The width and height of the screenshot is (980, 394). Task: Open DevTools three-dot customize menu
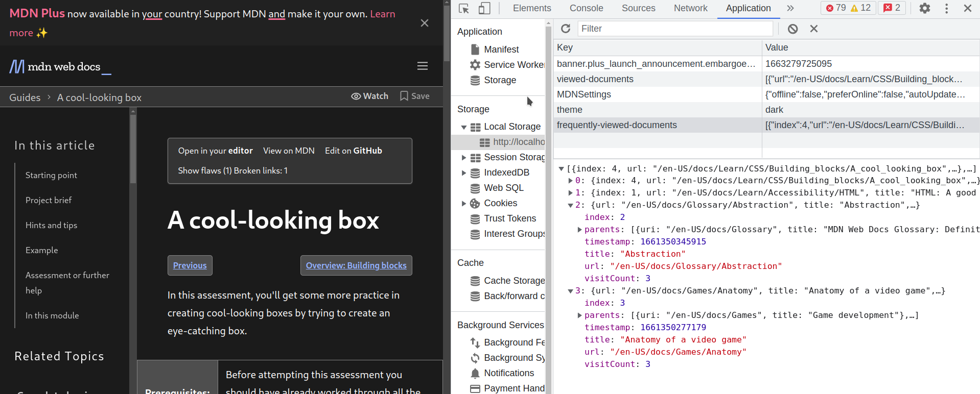coord(946,8)
